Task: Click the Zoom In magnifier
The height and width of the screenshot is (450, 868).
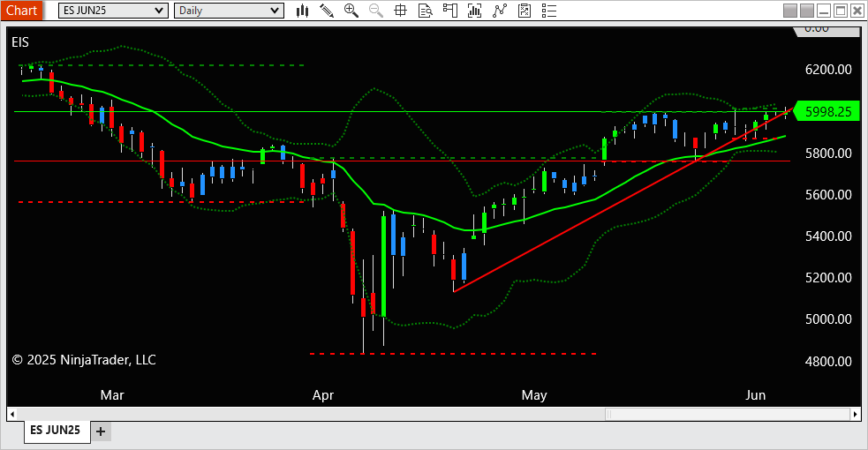Action: pyautogui.click(x=351, y=11)
